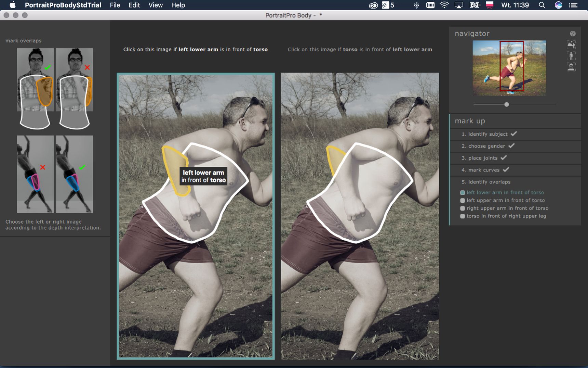Image resolution: width=588 pixels, height=368 pixels.
Task: Click arm-behind example with red cross
Action: (x=74, y=88)
